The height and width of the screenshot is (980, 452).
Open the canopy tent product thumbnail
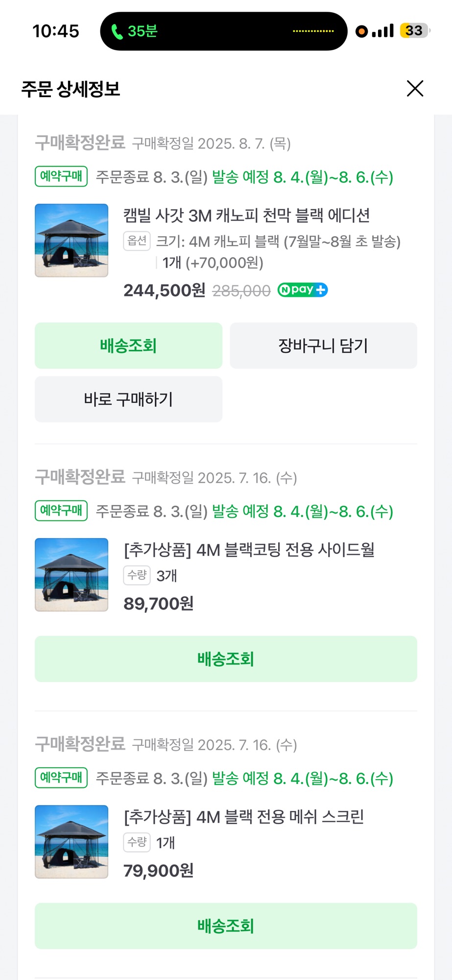[x=71, y=241]
